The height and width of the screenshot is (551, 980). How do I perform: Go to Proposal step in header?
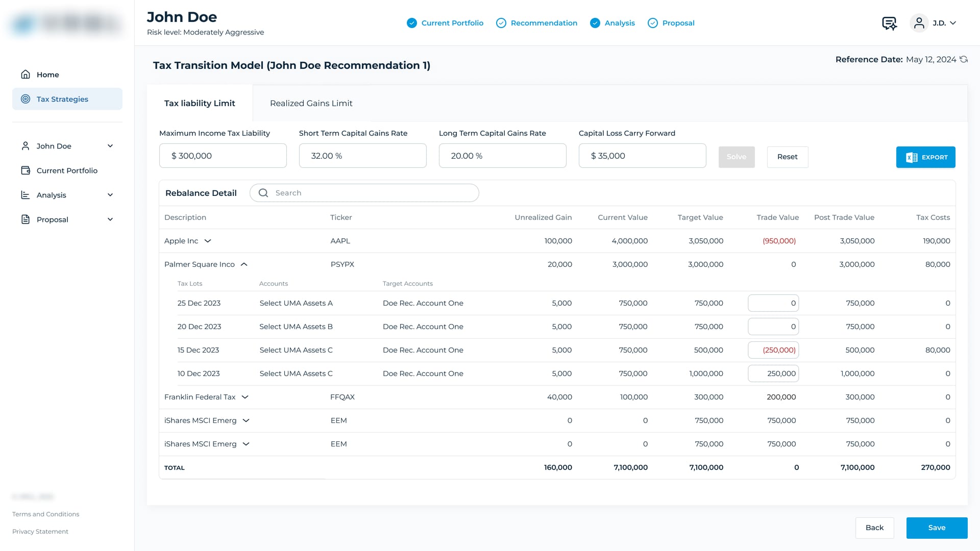(x=671, y=23)
